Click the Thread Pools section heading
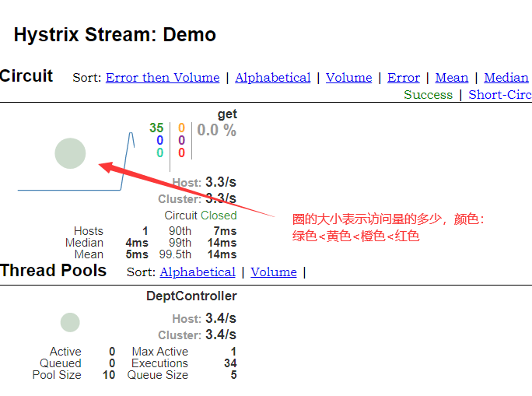The height and width of the screenshot is (396, 532). point(53,271)
